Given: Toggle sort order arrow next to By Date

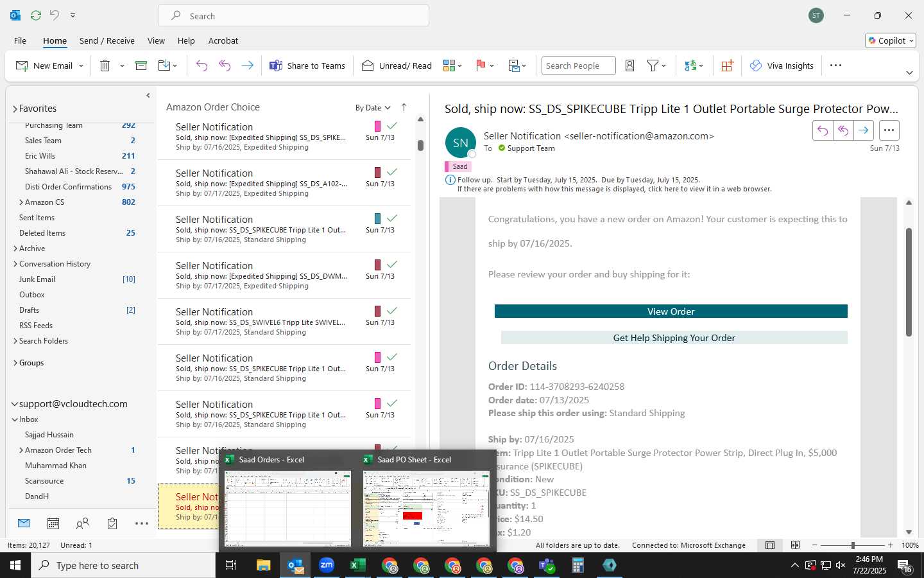Looking at the screenshot, I should 404,107.
